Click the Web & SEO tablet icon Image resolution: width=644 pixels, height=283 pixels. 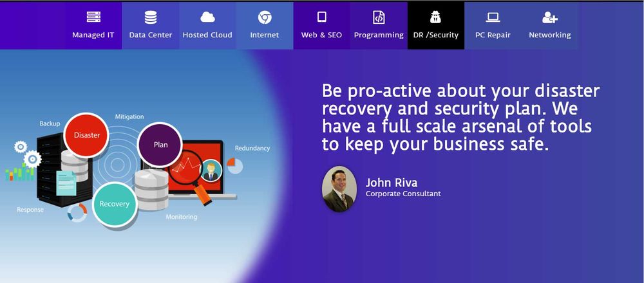coord(321,17)
